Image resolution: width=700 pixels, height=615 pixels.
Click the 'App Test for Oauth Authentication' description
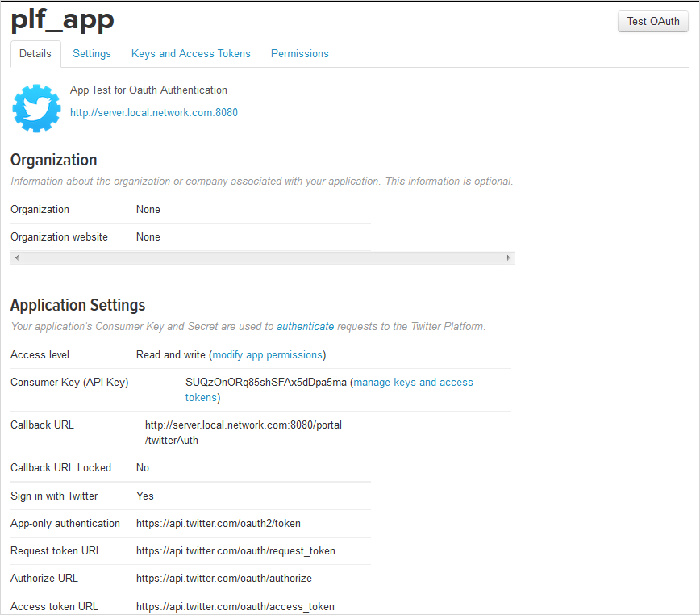[148, 90]
